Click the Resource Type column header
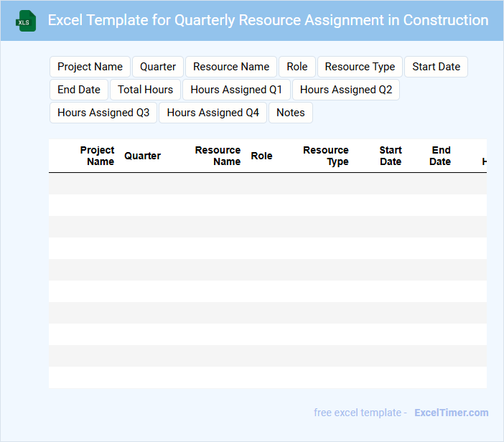Image resolution: width=504 pixels, height=442 pixels. click(x=326, y=156)
